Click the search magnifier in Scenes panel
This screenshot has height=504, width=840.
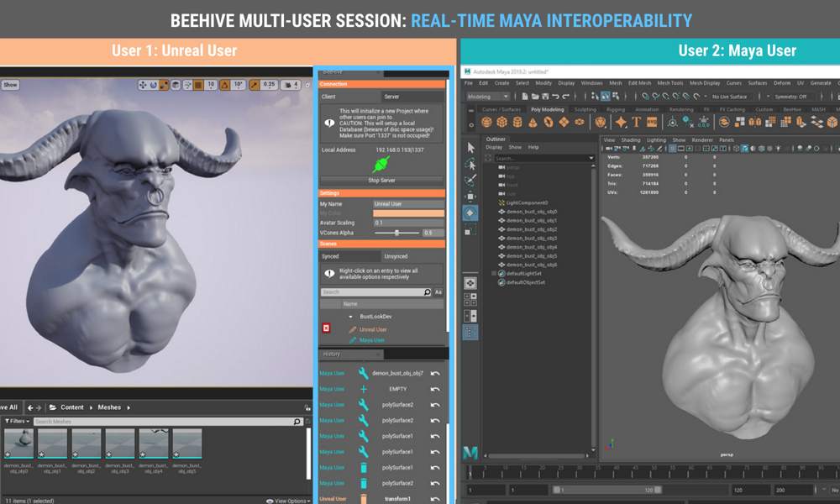(427, 292)
